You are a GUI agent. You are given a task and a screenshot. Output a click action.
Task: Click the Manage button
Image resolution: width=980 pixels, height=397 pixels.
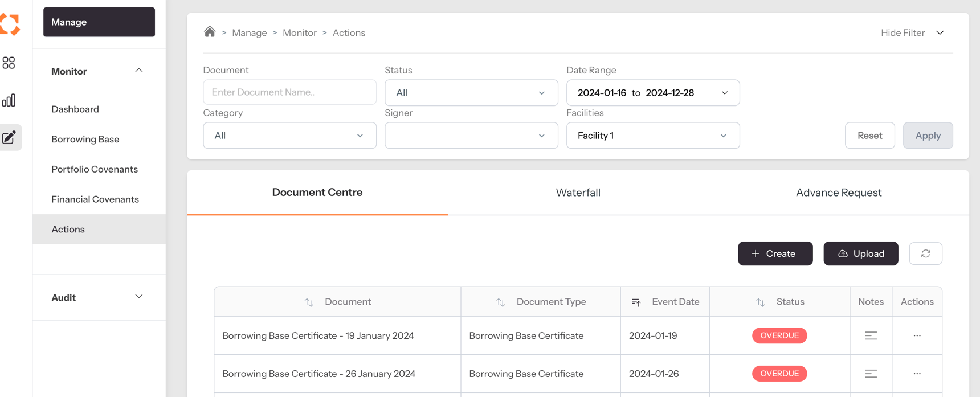(x=99, y=22)
